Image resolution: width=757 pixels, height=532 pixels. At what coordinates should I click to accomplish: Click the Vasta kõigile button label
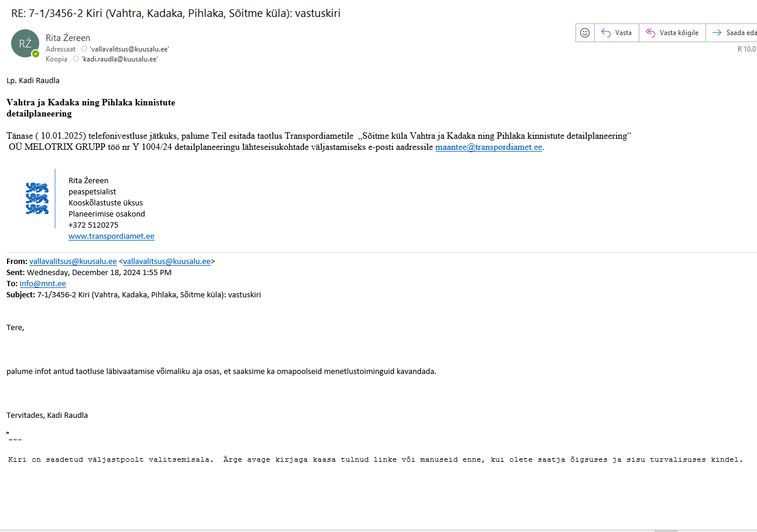679,33
